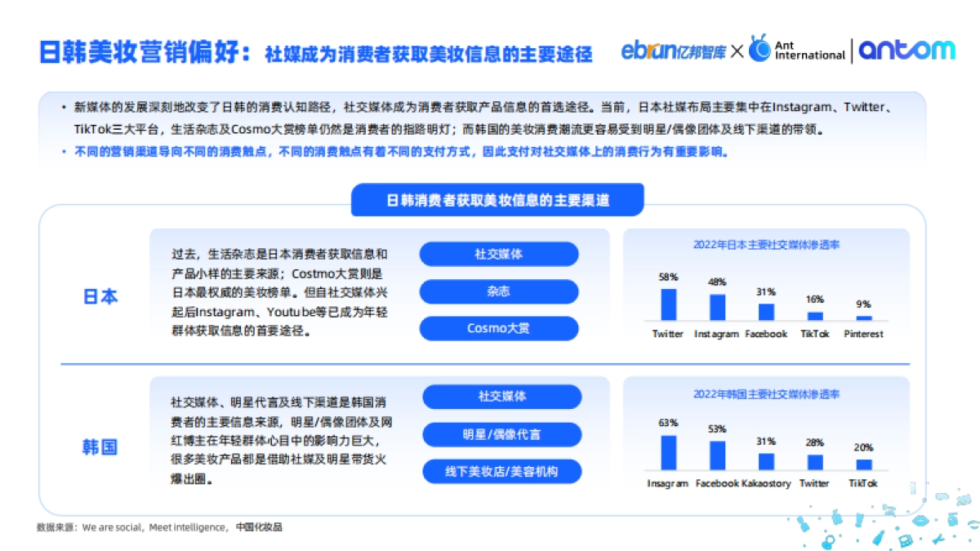Toggle the Cosmo大赏 channel pill
This screenshot has height=551, width=980.
click(x=498, y=328)
